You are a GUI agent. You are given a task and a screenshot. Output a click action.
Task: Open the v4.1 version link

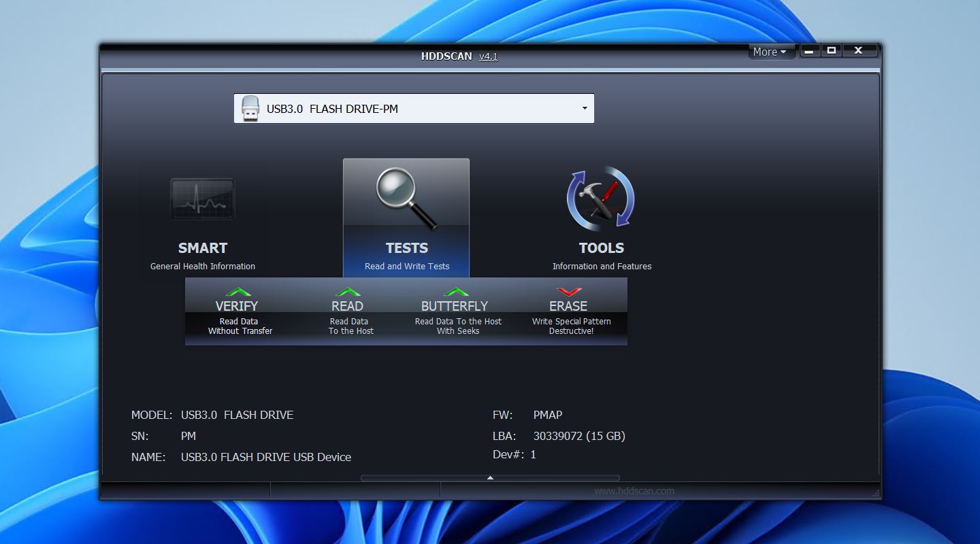[489, 56]
